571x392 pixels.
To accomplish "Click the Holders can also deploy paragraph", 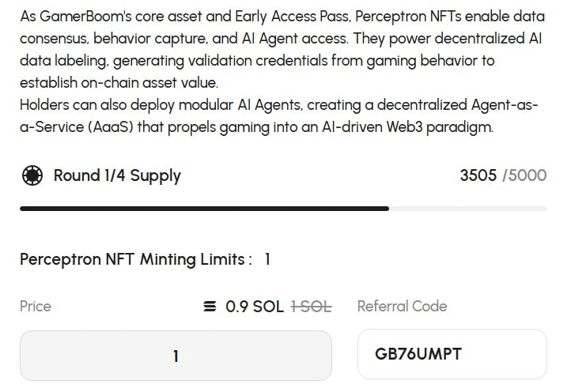I will pyautogui.click(x=279, y=115).
